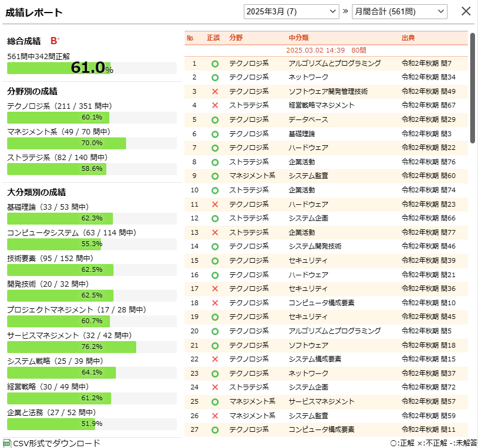Click the incorrect cross icon in row 4
This screenshot has height=448, width=478.
coord(215,105)
